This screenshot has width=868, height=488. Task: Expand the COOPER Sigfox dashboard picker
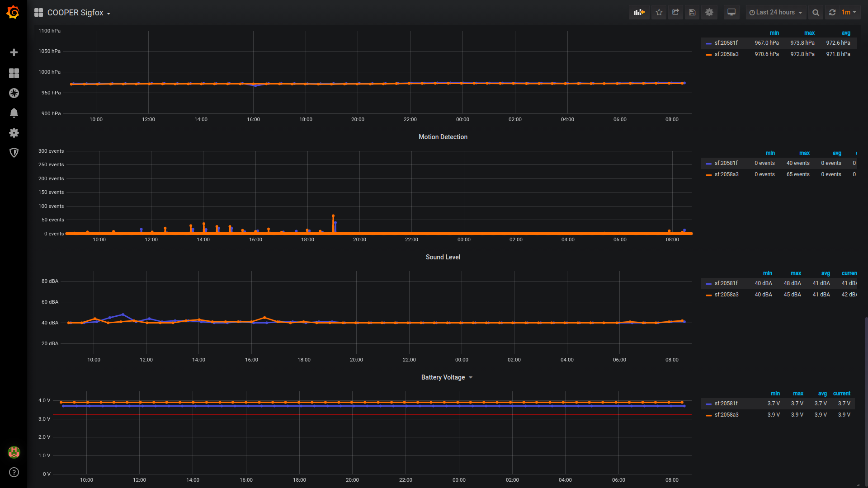click(x=75, y=13)
